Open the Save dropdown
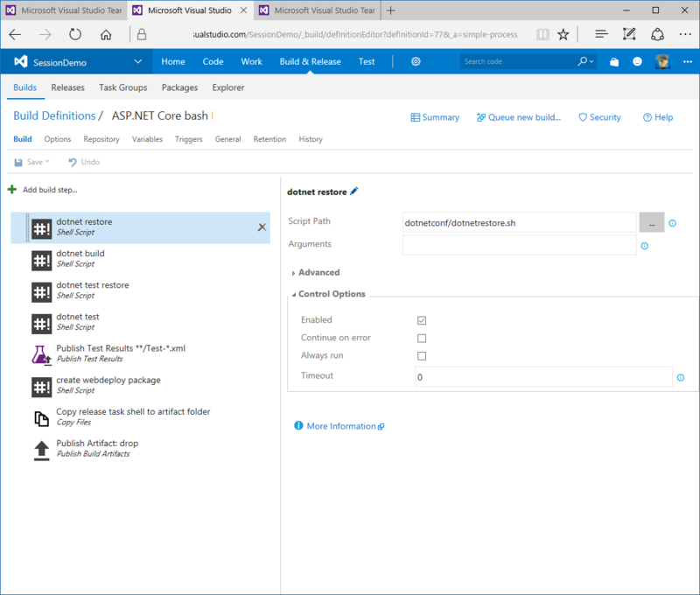This screenshot has width=700, height=595. [47, 162]
